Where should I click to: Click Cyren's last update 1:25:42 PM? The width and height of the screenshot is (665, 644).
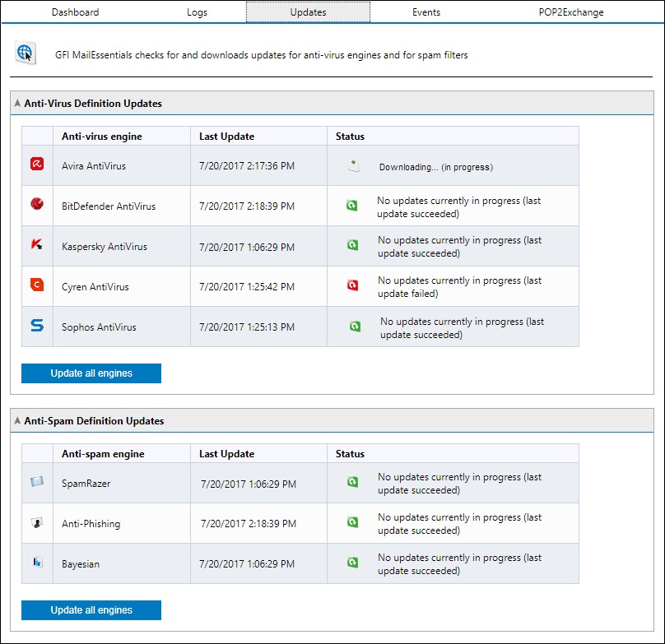click(247, 287)
